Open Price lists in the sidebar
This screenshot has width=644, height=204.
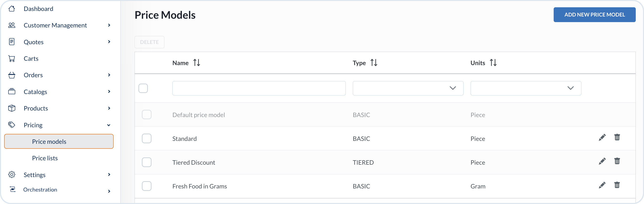coord(45,158)
